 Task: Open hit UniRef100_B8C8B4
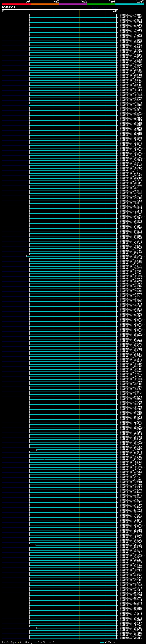tap(131, 22)
